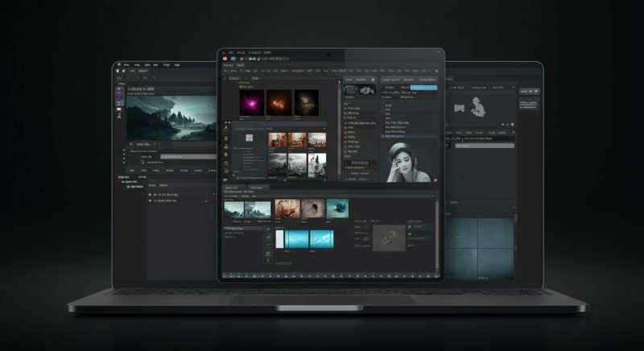This screenshot has height=351, width=644.
Task: Select the teal eye thumbnail in bottom panel
Action: (337, 209)
